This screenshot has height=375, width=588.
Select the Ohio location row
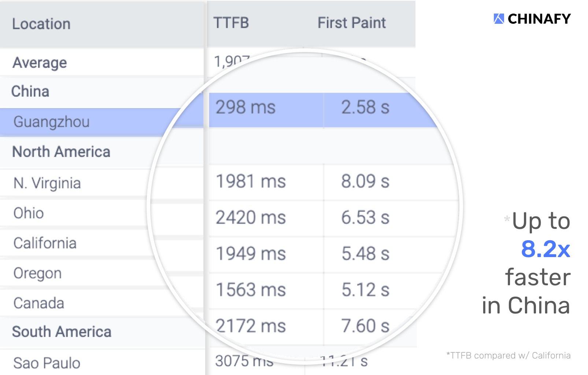29,213
